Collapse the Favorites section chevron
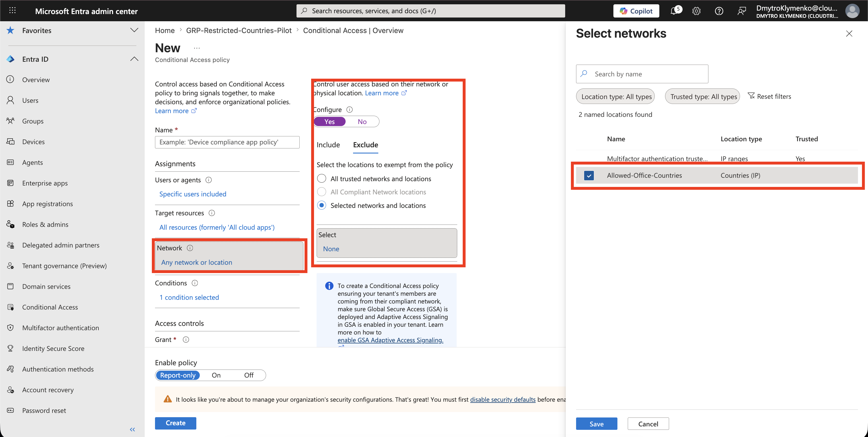The width and height of the screenshot is (868, 437). 134,30
